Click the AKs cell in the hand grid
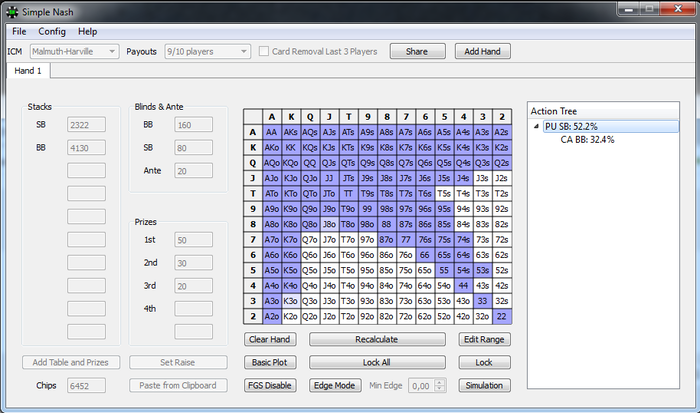The width and height of the screenshot is (700, 413). pos(291,132)
